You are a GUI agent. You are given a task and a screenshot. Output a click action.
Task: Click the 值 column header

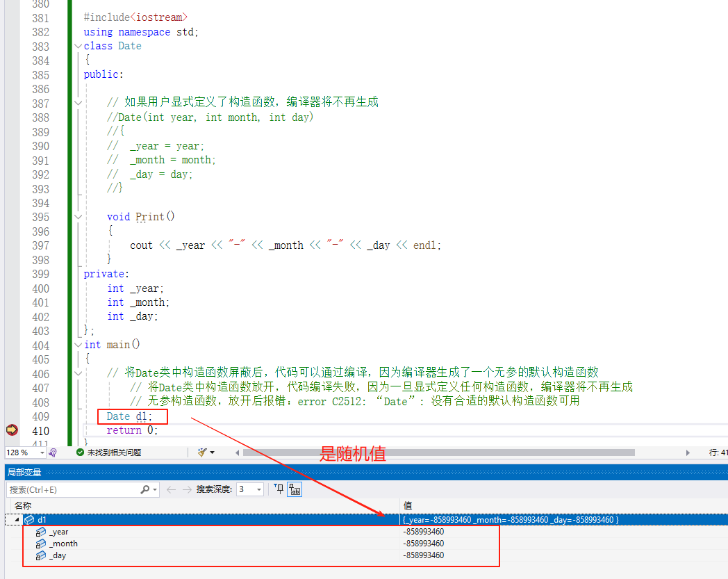point(408,505)
